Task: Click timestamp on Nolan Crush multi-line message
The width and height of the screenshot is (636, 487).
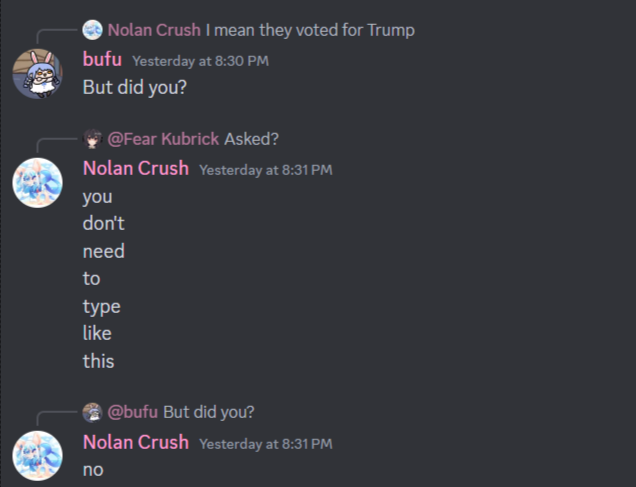Action: coord(266,170)
